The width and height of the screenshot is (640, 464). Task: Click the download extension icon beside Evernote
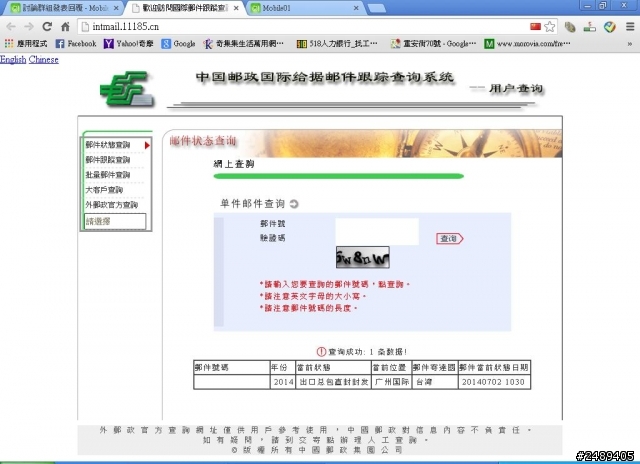(x=589, y=27)
